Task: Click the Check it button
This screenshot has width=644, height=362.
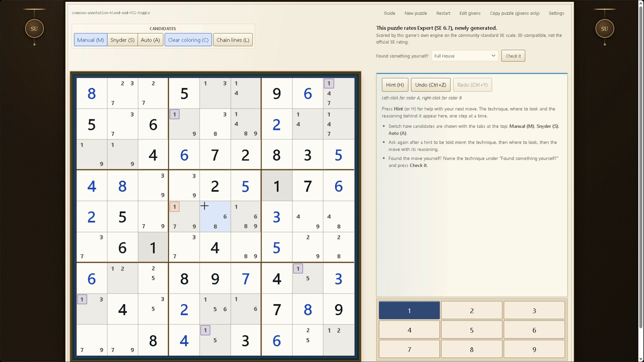Action: 513,56
